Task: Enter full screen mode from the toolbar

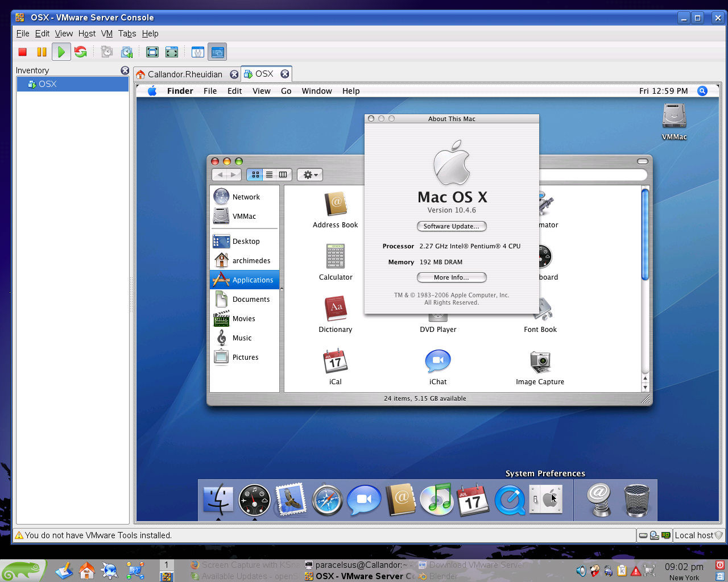Action: 152,52
